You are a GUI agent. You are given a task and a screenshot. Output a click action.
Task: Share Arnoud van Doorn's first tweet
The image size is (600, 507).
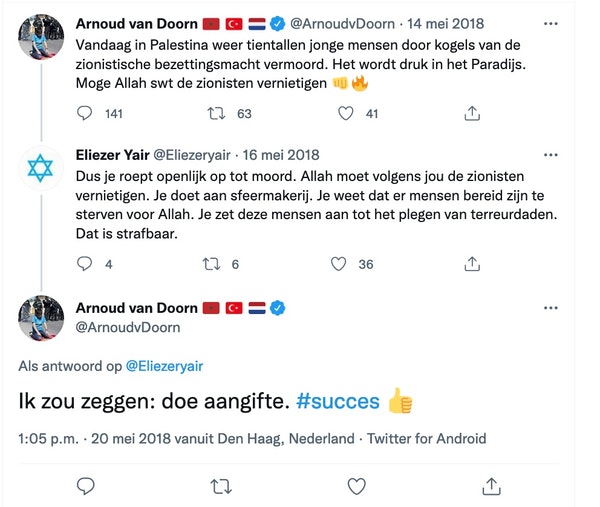coord(473,114)
